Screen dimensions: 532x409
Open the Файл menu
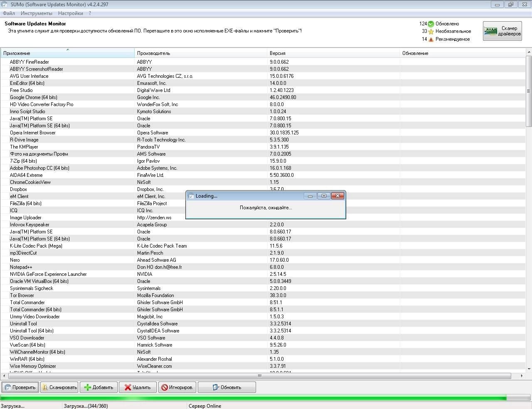coord(9,13)
